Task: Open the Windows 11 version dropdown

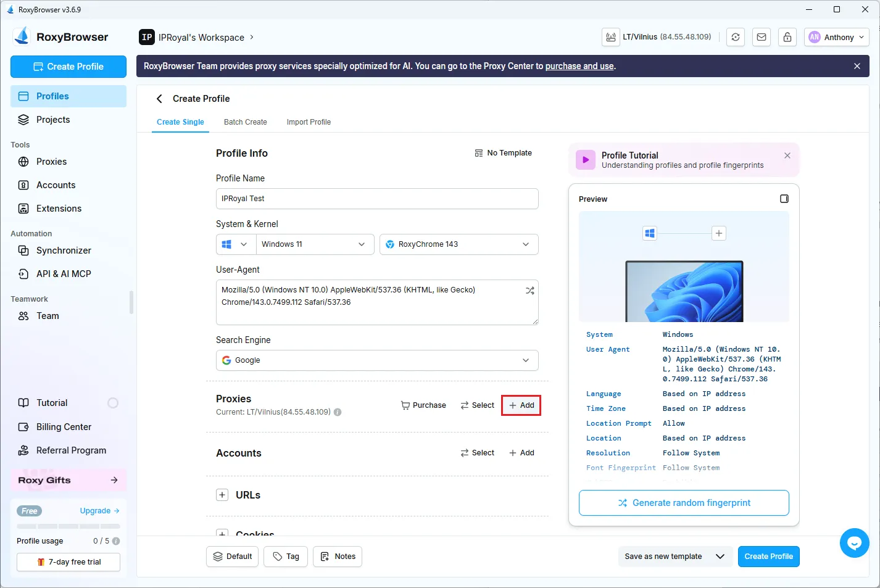Action: tap(315, 244)
